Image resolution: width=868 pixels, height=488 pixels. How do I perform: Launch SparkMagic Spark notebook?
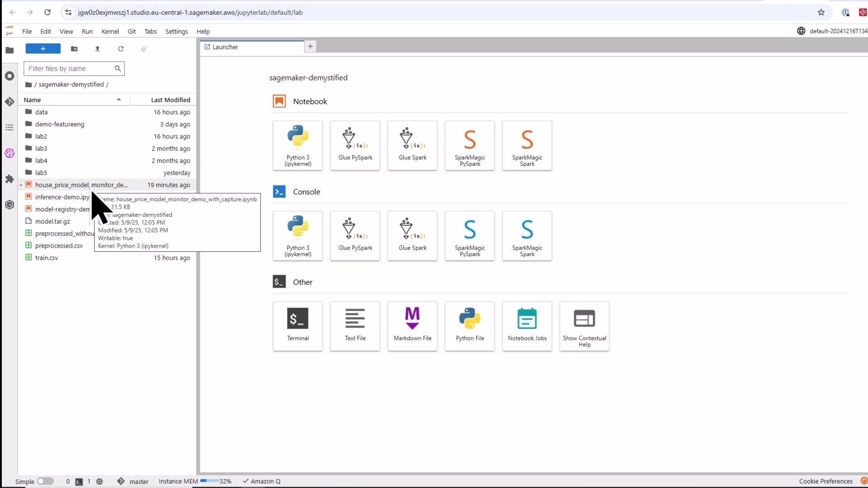point(527,145)
